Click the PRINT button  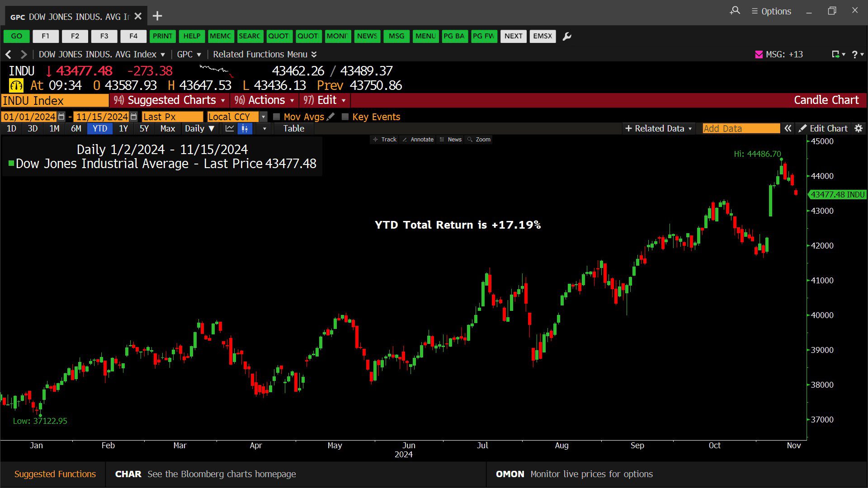point(162,36)
